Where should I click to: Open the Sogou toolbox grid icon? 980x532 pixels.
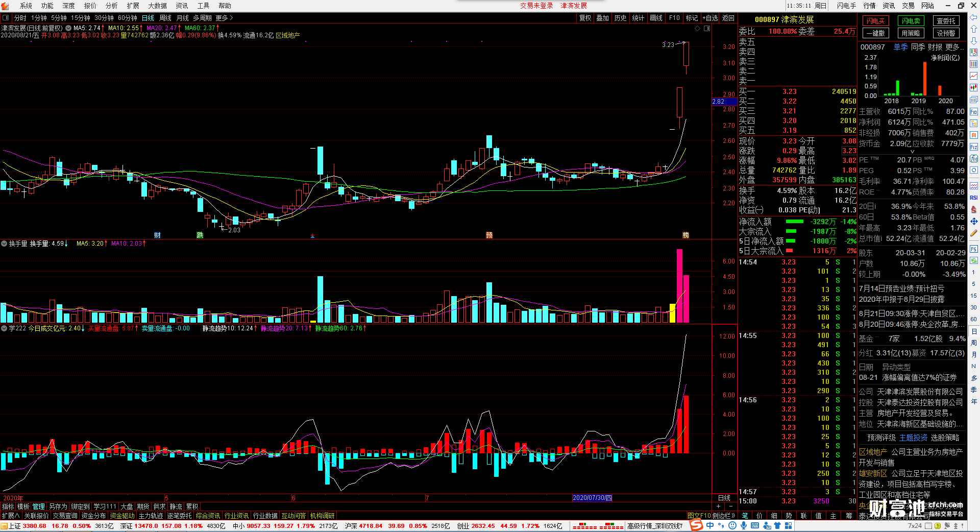(789, 525)
